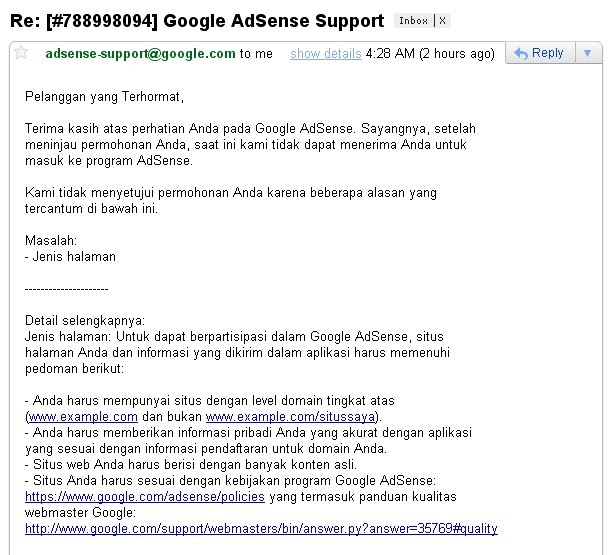Click the show details link
Image resolution: width=611 pixels, height=555 pixels.
[x=326, y=53]
